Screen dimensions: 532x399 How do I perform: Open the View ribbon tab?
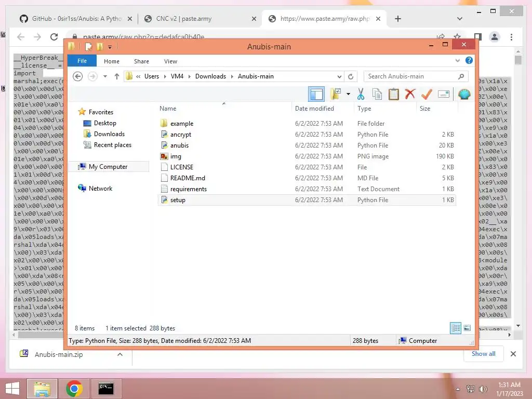point(170,61)
